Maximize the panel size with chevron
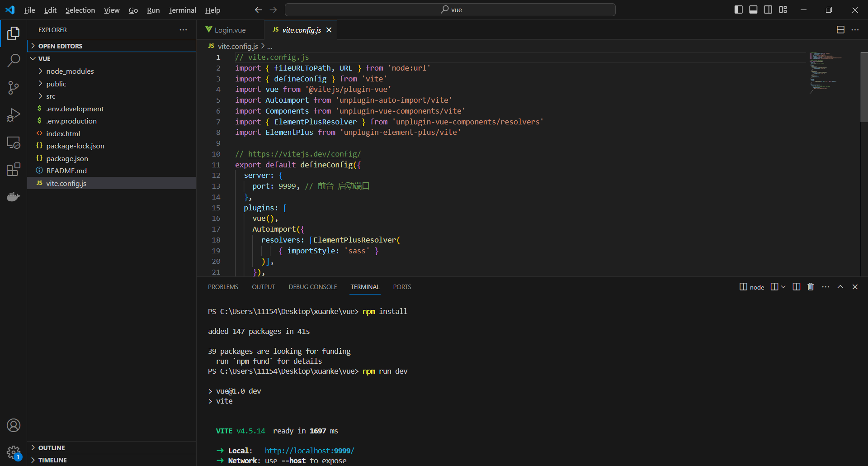The image size is (868, 466). pos(840,287)
